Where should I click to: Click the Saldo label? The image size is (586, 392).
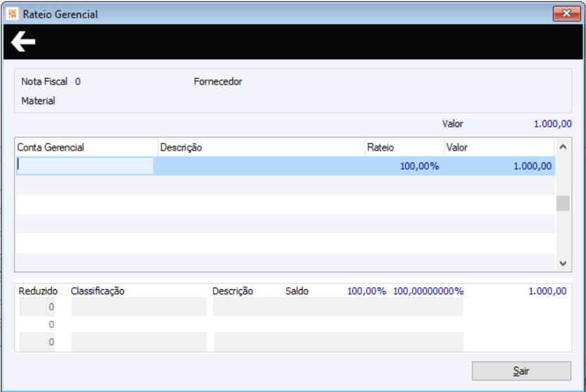pyautogui.click(x=297, y=291)
